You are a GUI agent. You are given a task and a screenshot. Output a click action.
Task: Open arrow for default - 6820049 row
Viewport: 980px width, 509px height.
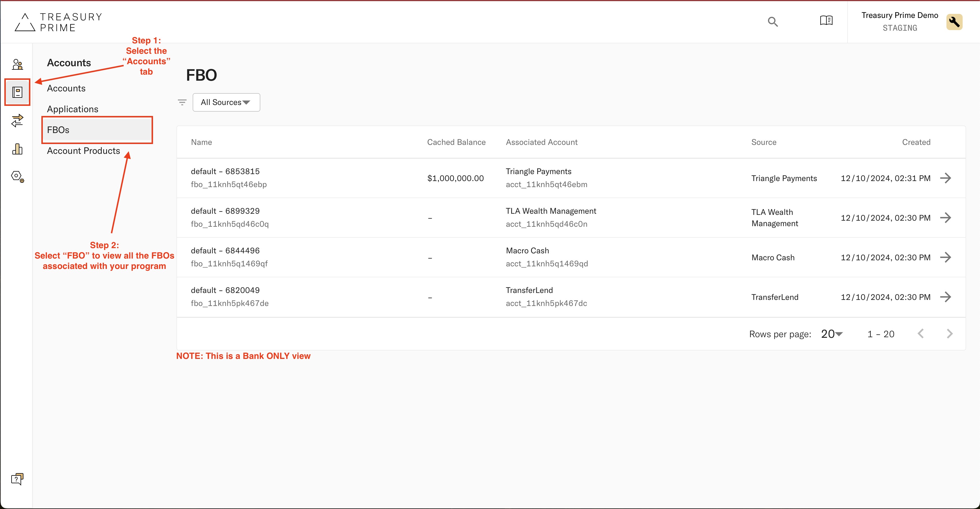946,297
